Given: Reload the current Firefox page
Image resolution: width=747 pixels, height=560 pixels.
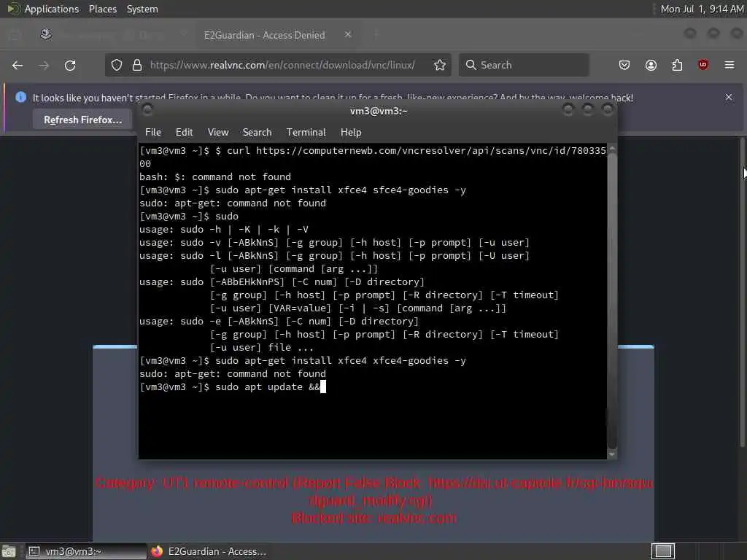Looking at the screenshot, I should (70, 65).
